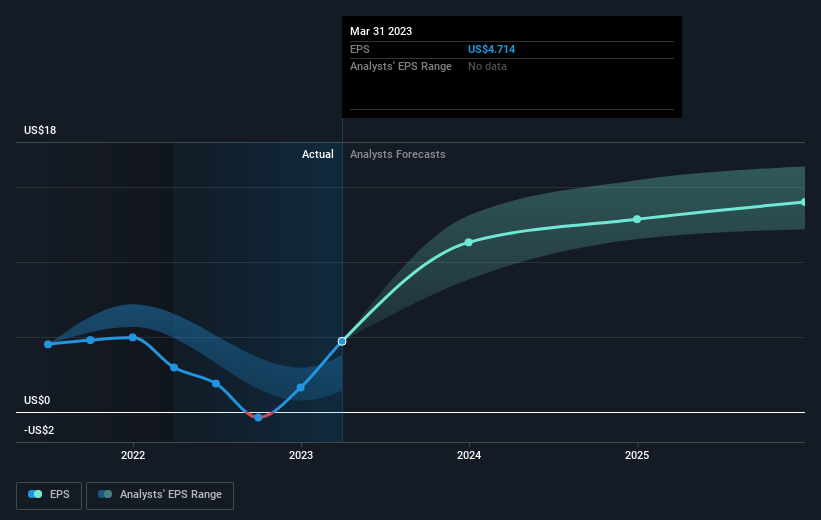821x520 pixels.
Task: Click the EPS data point at start of 2023
Action: tap(301, 388)
